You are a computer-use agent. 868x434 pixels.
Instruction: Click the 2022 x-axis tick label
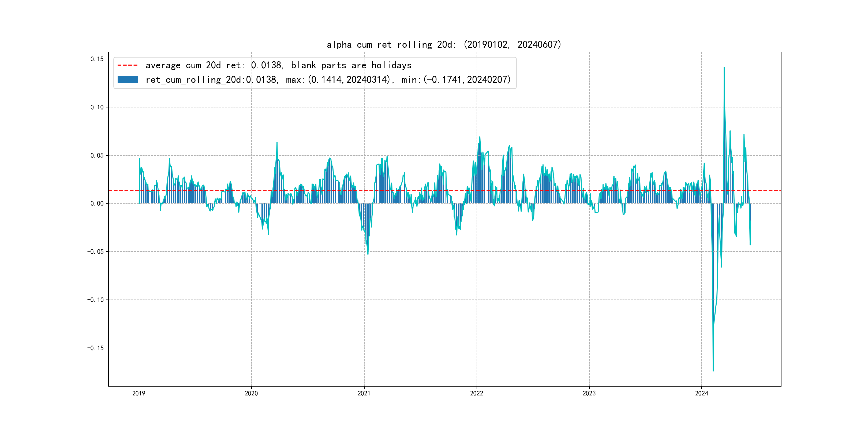tap(476, 393)
